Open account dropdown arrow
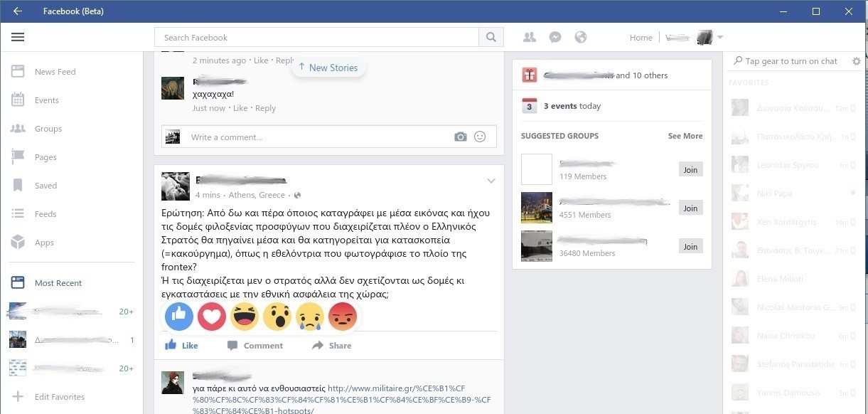The width and height of the screenshot is (868, 414). (x=720, y=38)
